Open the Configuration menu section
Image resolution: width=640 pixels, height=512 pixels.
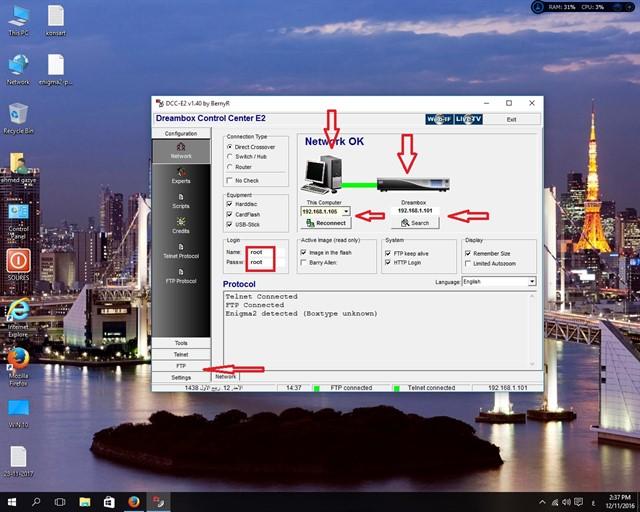181,134
